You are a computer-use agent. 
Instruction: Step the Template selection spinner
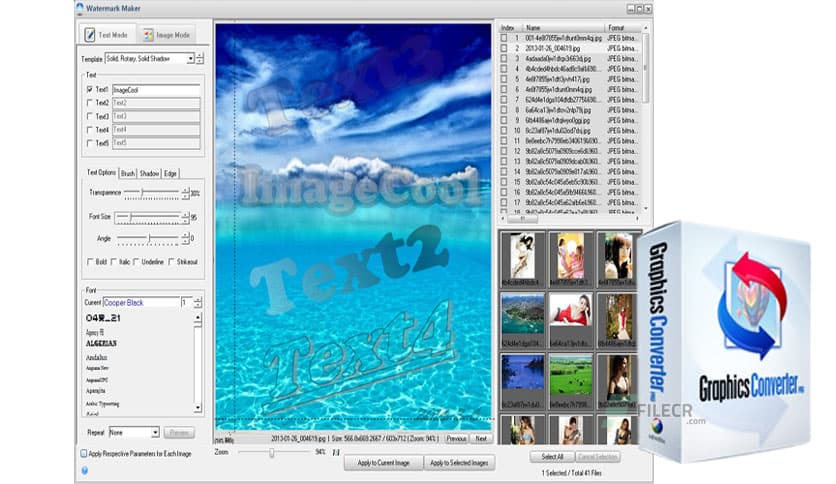pos(199,59)
